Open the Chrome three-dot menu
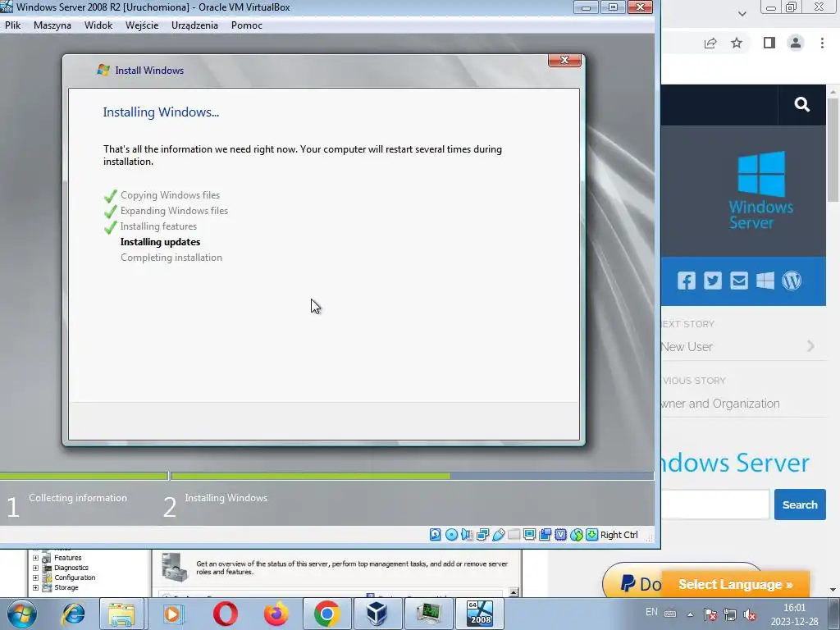This screenshot has width=840, height=630. click(822, 43)
